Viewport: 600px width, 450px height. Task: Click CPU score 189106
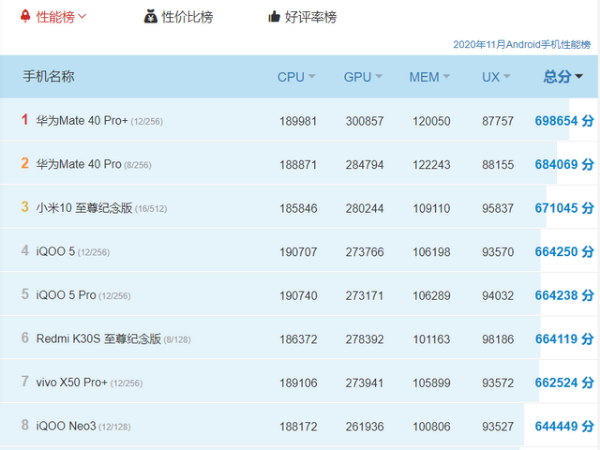298,383
